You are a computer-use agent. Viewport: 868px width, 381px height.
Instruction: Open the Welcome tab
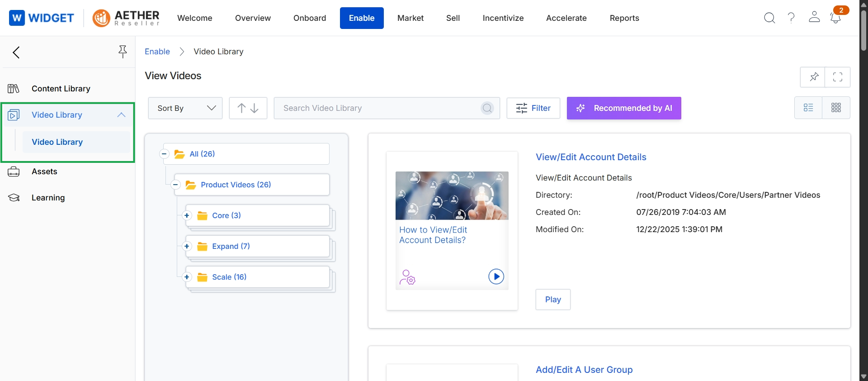195,18
